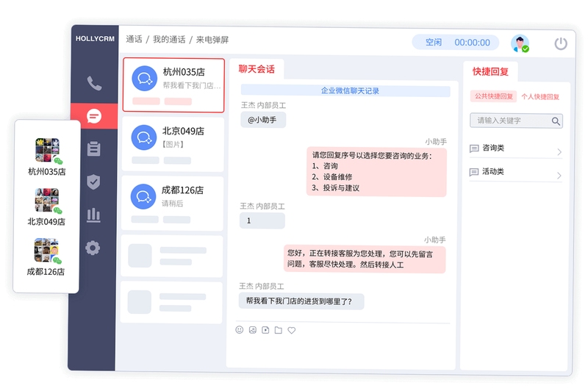
Task: Open the agent avatar profile
Action: pyautogui.click(x=520, y=43)
